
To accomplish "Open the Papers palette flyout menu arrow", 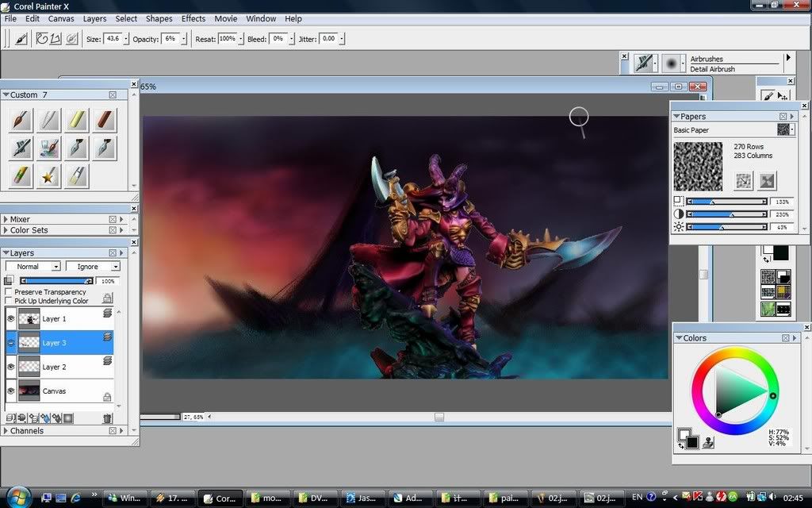I will (792, 117).
